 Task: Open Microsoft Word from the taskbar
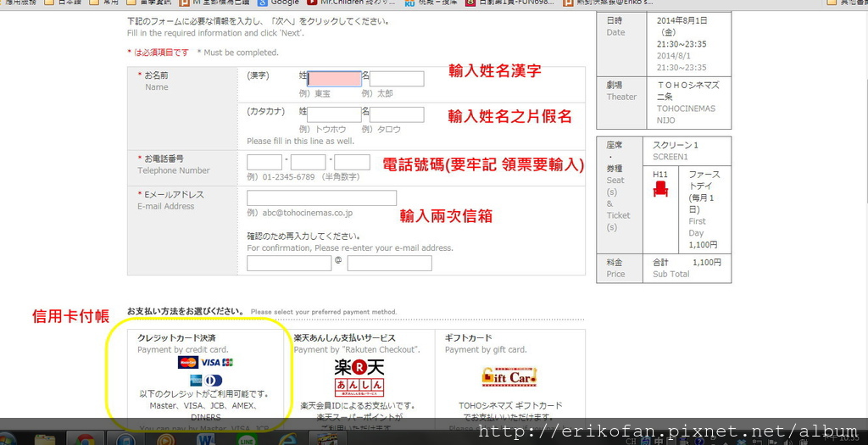(x=205, y=441)
